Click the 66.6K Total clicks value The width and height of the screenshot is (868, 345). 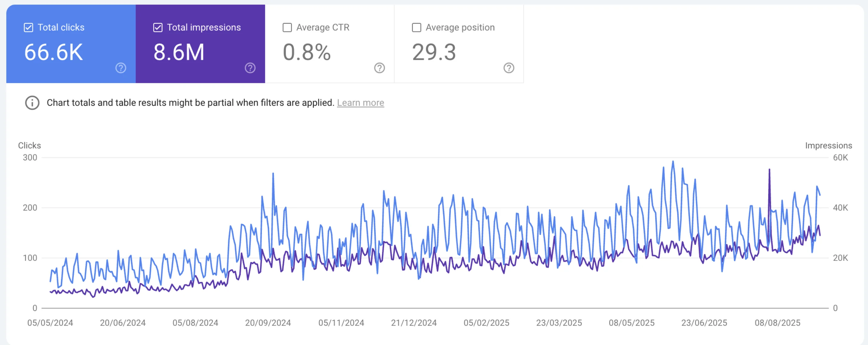click(53, 52)
